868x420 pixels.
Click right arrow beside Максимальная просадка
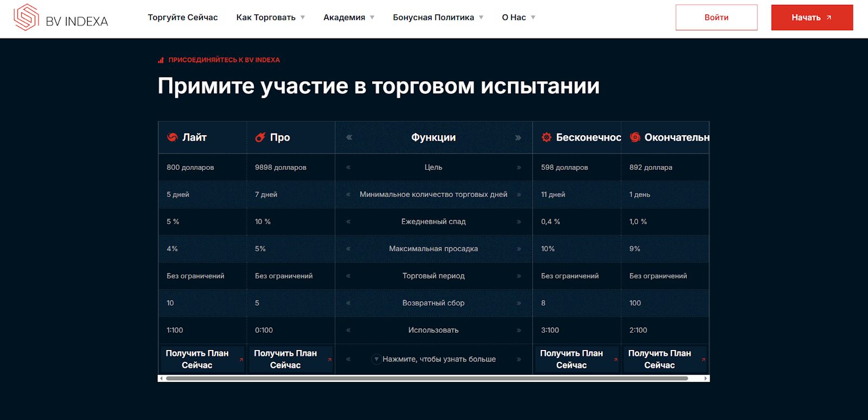pos(519,249)
